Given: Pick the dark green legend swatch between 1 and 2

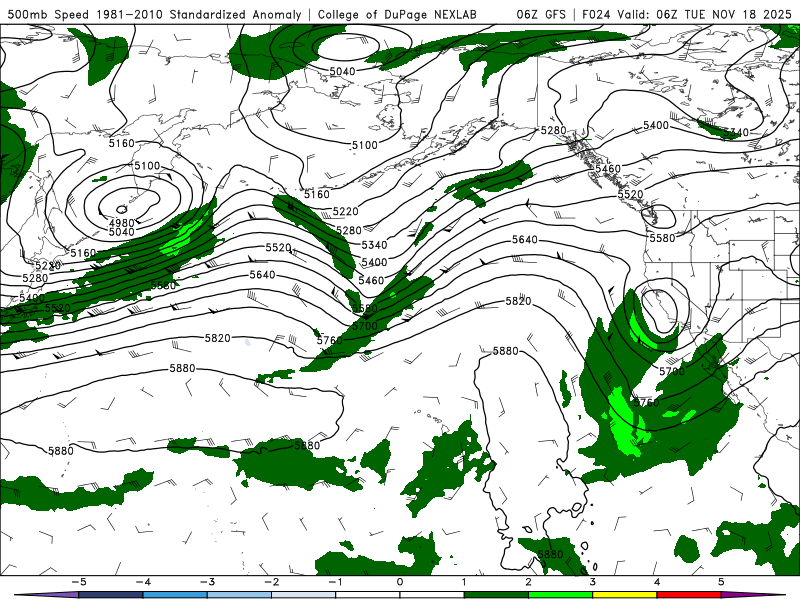Looking at the screenshot, I should coord(496,595).
